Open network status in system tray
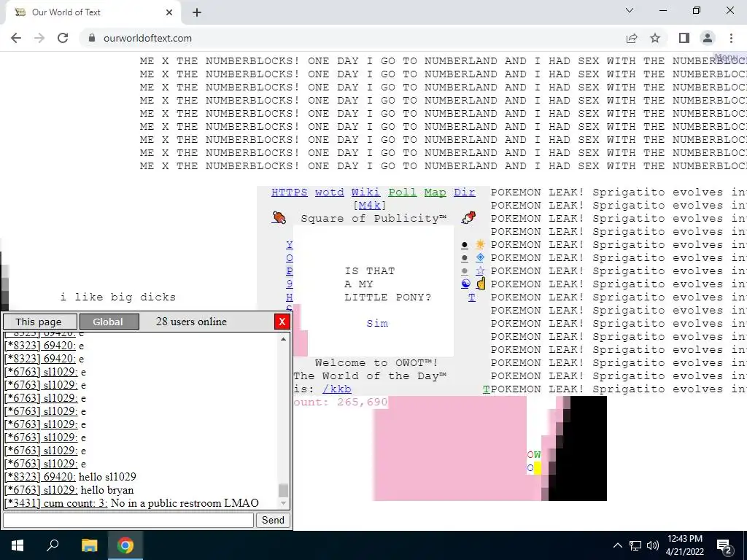Image resolution: width=747 pixels, height=560 pixels. point(635,545)
